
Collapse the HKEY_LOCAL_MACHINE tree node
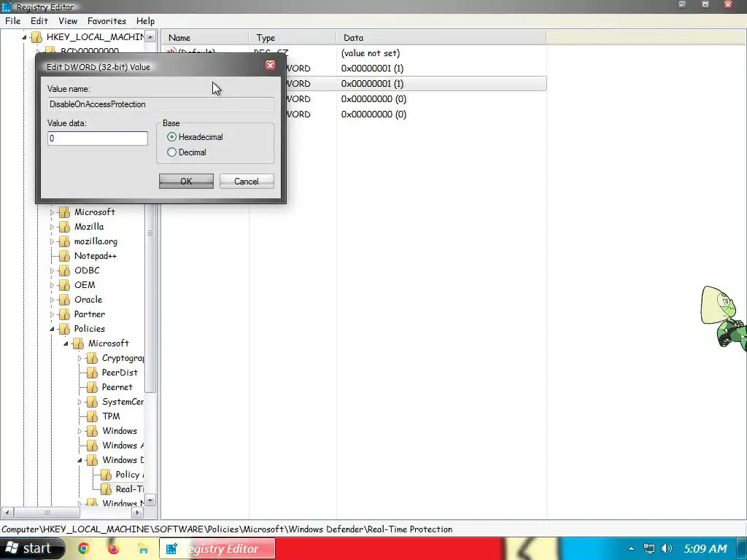pyautogui.click(x=24, y=37)
